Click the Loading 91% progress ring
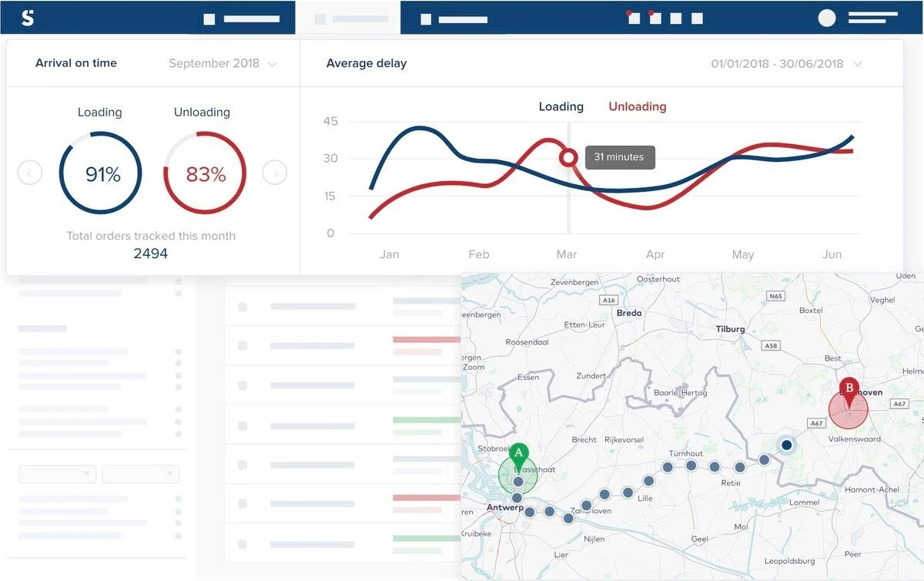This screenshot has width=924, height=581. coord(100,173)
